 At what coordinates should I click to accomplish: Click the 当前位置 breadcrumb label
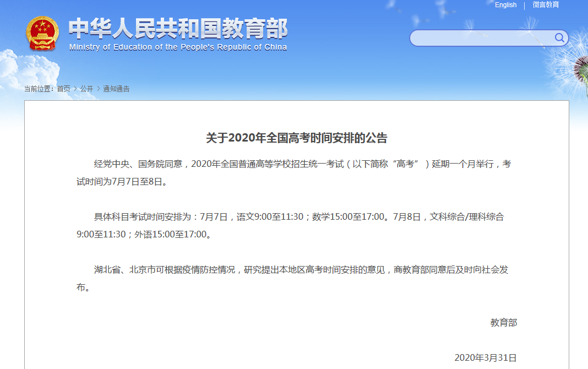pos(39,89)
